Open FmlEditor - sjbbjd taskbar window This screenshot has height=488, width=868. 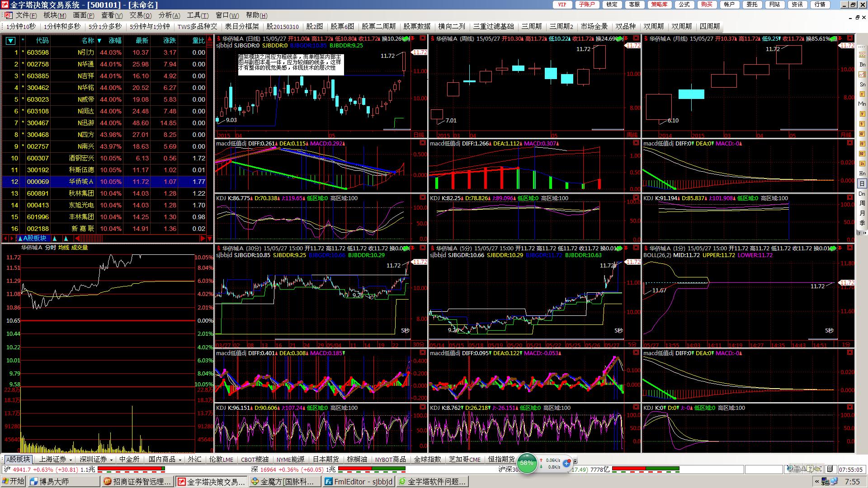click(359, 482)
